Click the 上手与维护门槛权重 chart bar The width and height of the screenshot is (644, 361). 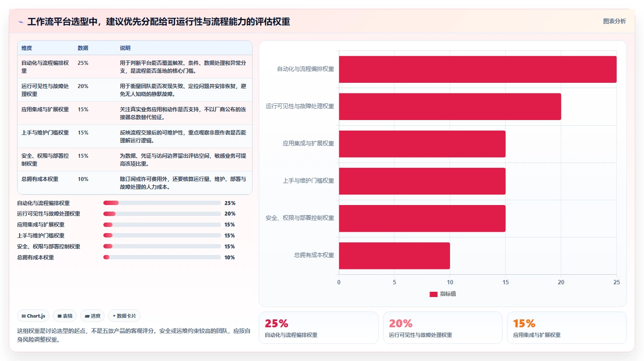[422, 181]
